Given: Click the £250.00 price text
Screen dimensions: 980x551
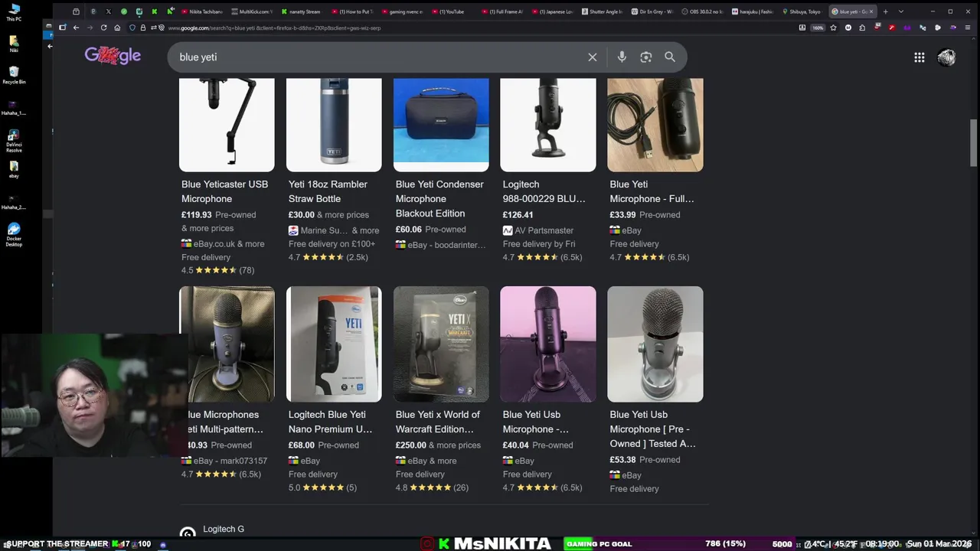Looking at the screenshot, I should [410, 445].
